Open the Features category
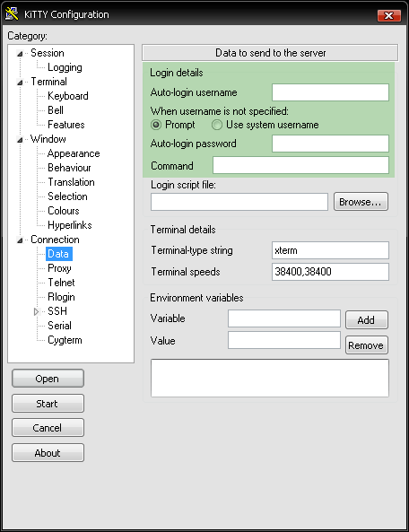The height and width of the screenshot is (532, 409). point(66,125)
